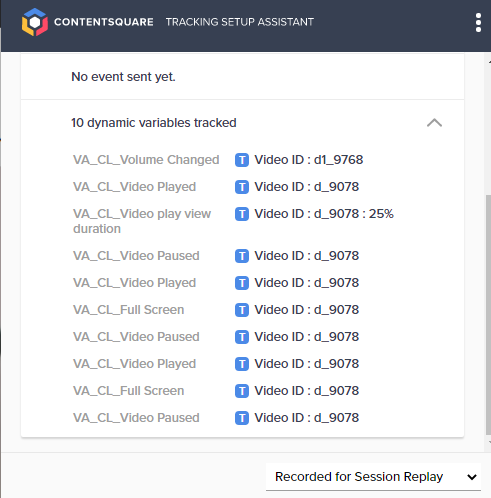Collapse the dynamic variables section chevron

pyautogui.click(x=434, y=123)
